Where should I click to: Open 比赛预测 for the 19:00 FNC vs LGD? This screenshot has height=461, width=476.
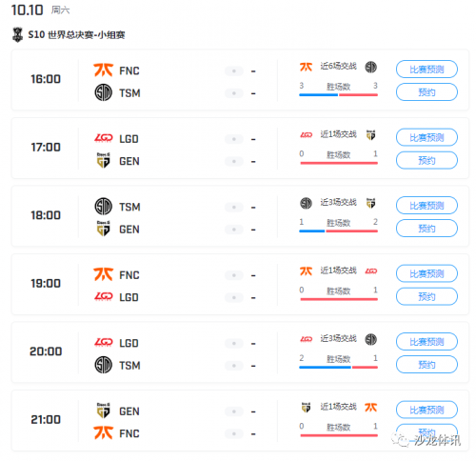pyautogui.click(x=426, y=273)
